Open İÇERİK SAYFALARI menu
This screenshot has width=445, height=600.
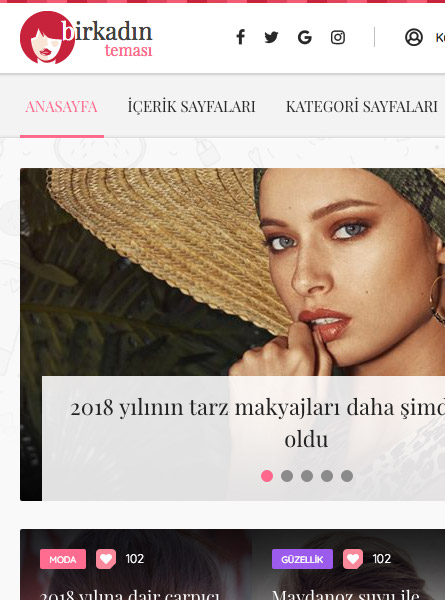coord(191,106)
